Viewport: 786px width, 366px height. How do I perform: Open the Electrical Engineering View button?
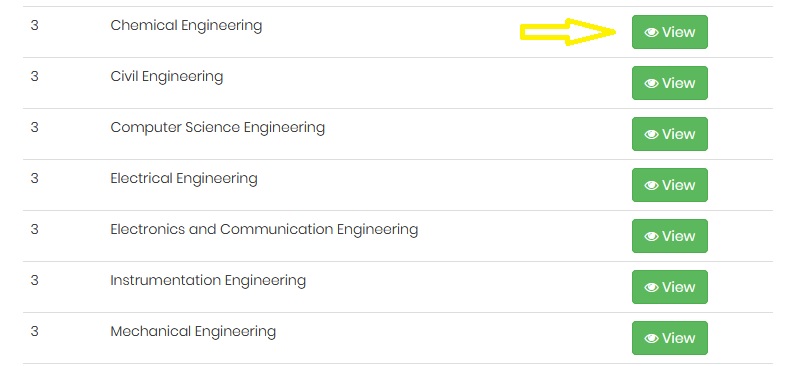tap(670, 185)
